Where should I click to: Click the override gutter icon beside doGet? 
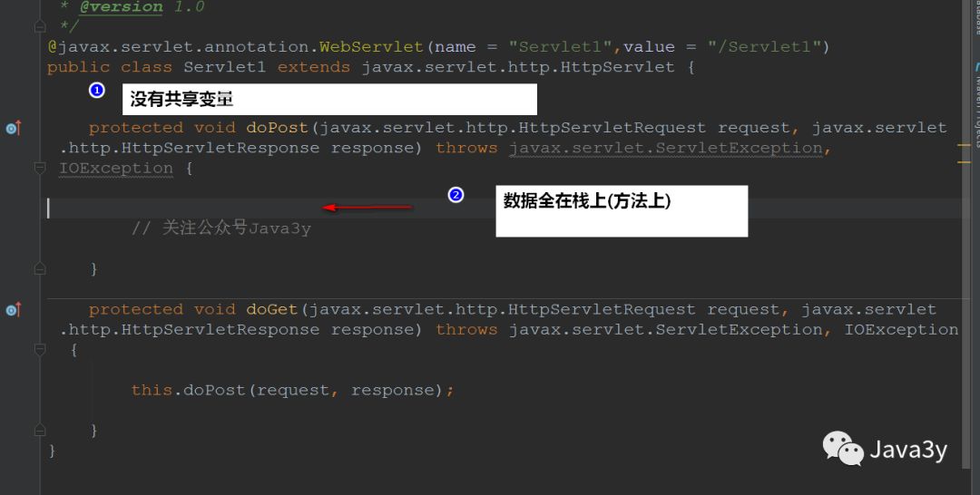(13, 309)
